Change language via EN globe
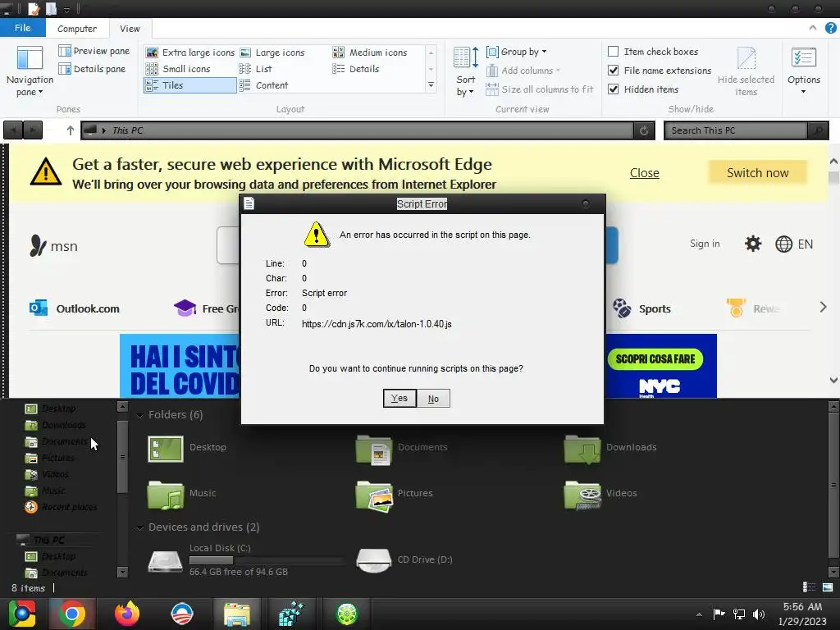 [x=794, y=244]
